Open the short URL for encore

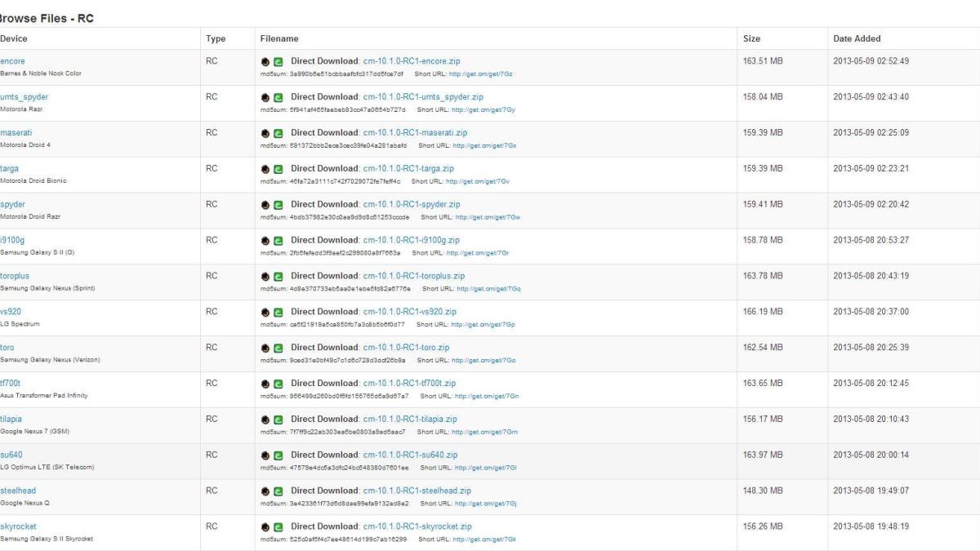pos(485,74)
